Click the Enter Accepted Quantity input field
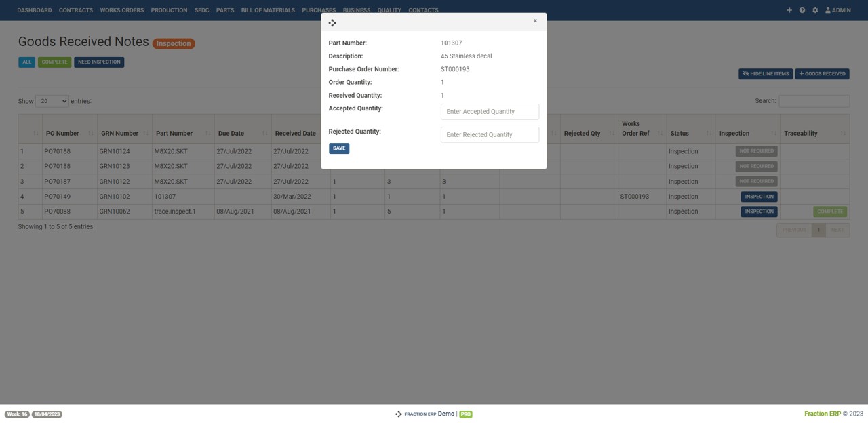Viewport: 868px width, 423px height. point(490,111)
